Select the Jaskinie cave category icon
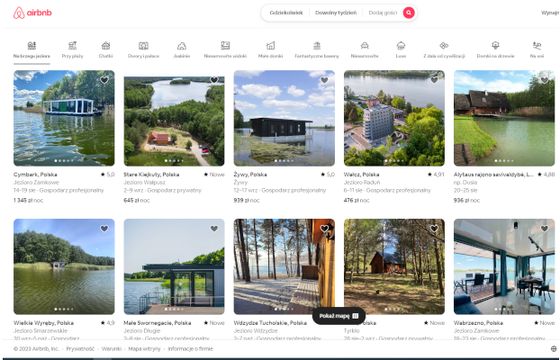Screen dimensions: 560x360 181,45
